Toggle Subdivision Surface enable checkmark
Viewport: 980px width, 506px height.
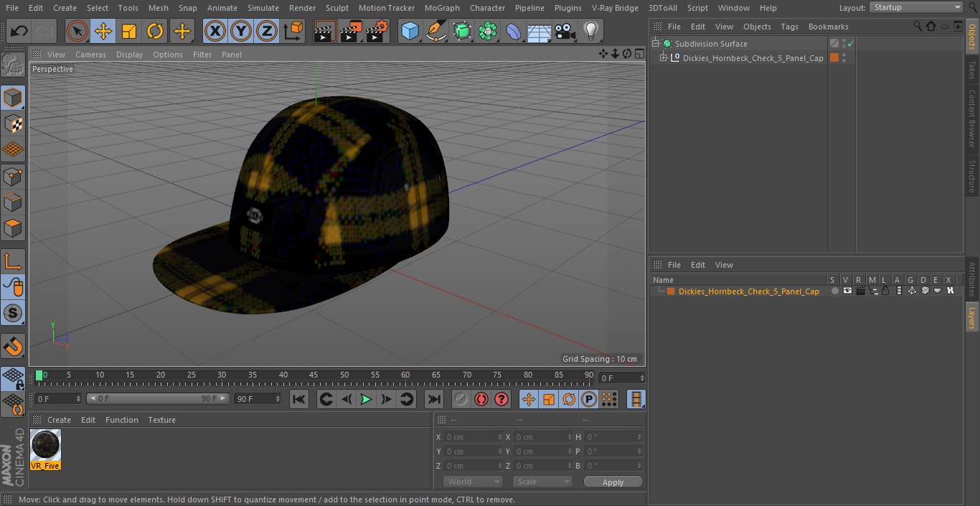coord(850,44)
